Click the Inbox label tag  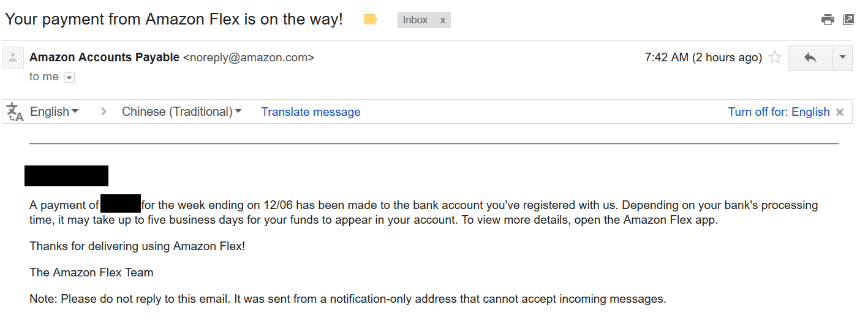[415, 20]
